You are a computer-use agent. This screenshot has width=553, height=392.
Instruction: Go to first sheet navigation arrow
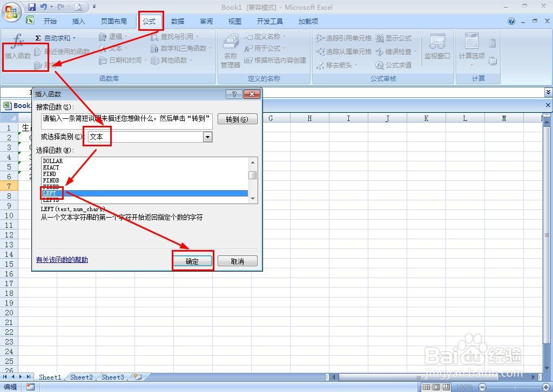coord(5,377)
